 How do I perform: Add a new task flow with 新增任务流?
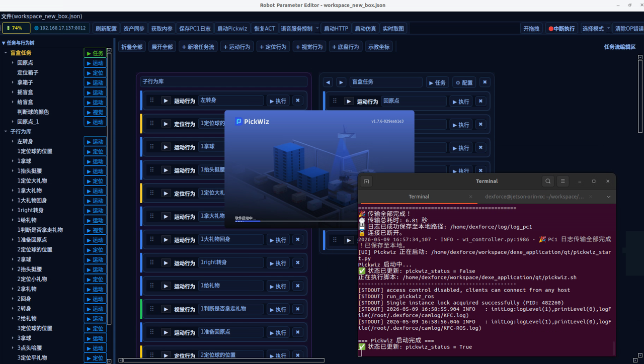198,47
